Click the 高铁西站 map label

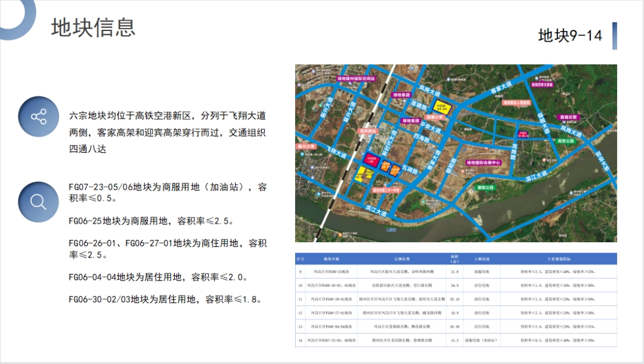tap(367, 131)
